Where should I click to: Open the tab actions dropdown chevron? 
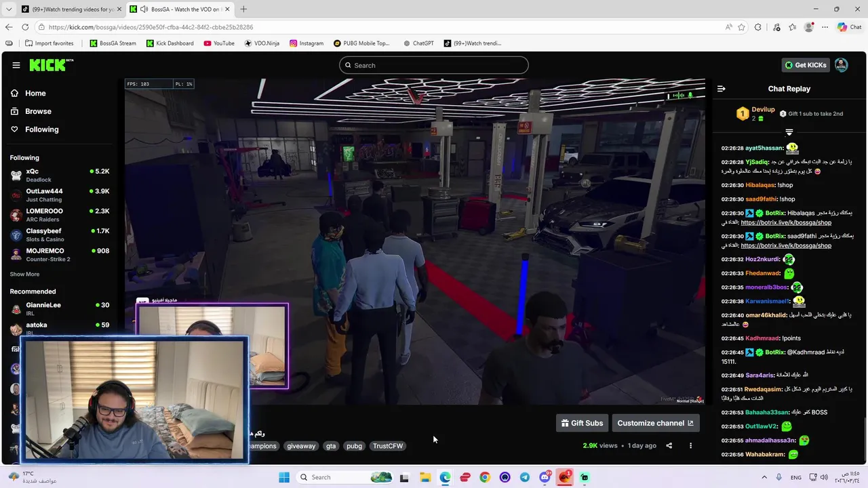pos(9,9)
